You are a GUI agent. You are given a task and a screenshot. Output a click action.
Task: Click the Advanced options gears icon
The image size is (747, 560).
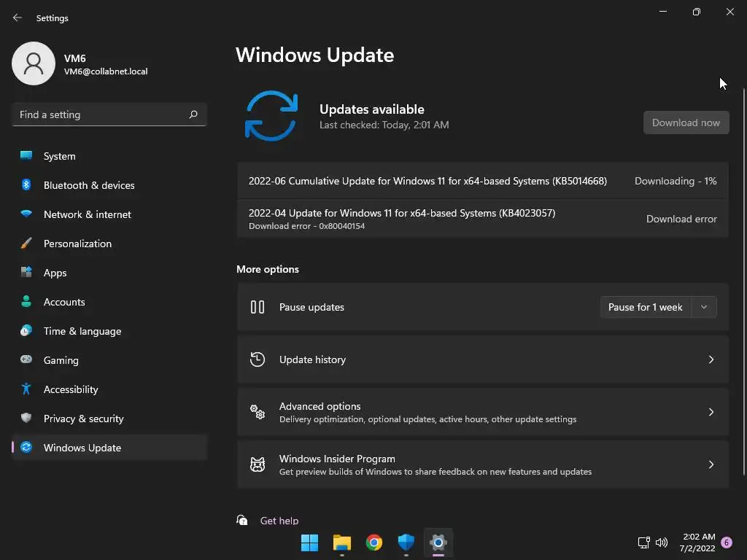258,412
